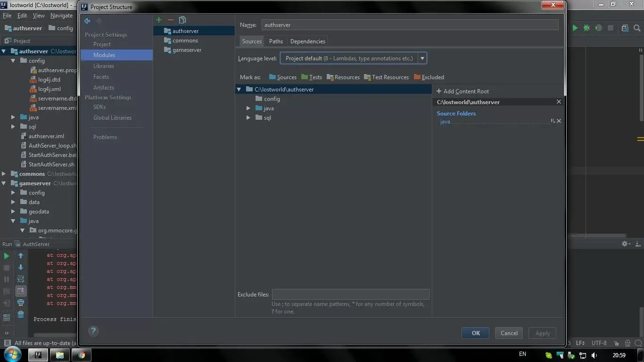This screenshot has height=362, width=644.
Task: Copy the selected module icon
Action: pos(182,20)
